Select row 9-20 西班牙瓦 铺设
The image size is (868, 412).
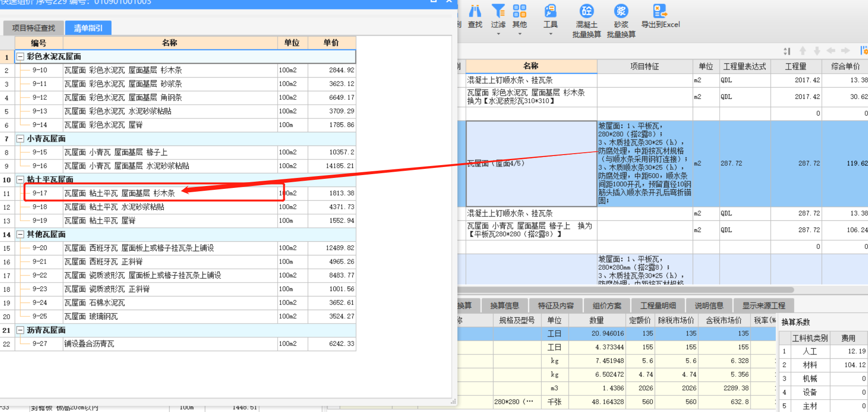coord(185,248)
